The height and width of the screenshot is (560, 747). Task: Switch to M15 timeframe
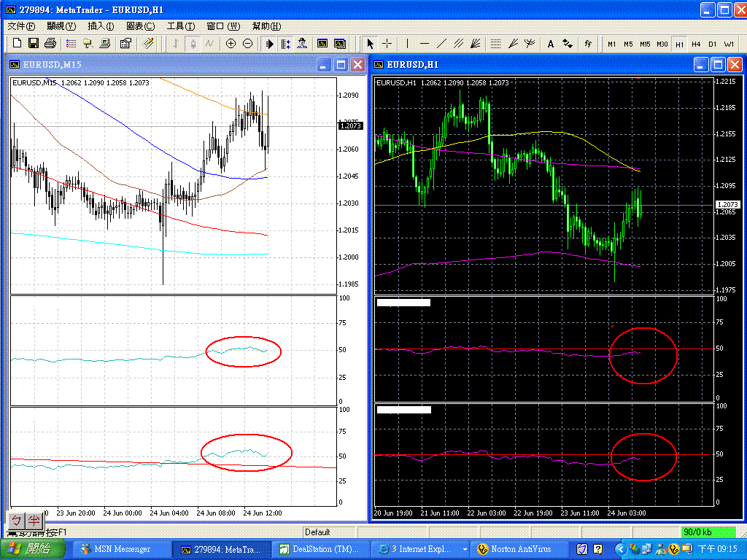tap(645, 44)
